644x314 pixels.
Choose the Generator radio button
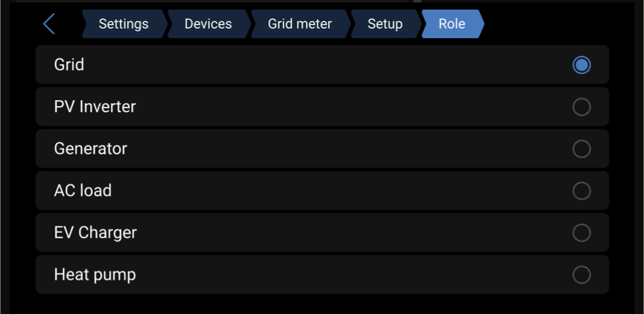tap(581, 149)
